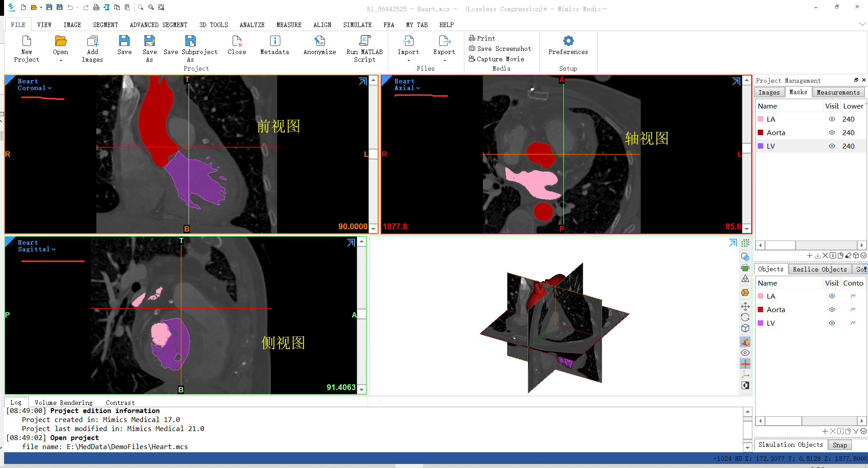Open the SEGMENT ribbon tab
The image size is (868, 468).
(106, 25)
